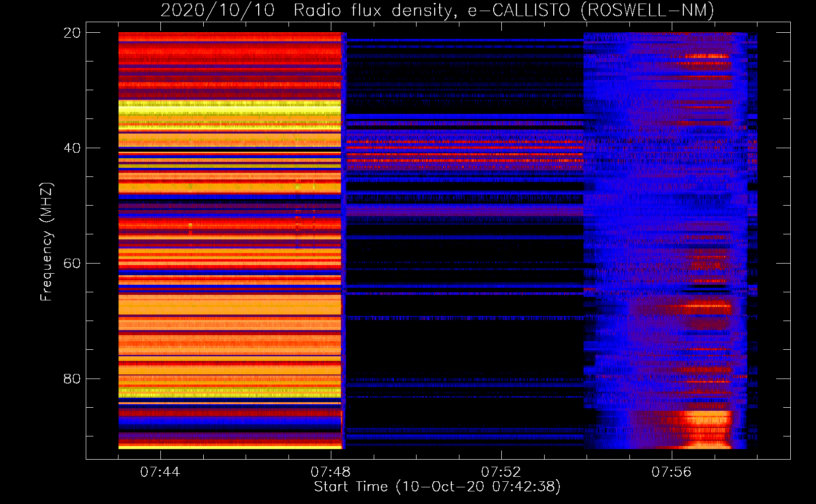
Task: Click the 07:52 time axis label
Action: pyautogui.click(x=501, y=472)
